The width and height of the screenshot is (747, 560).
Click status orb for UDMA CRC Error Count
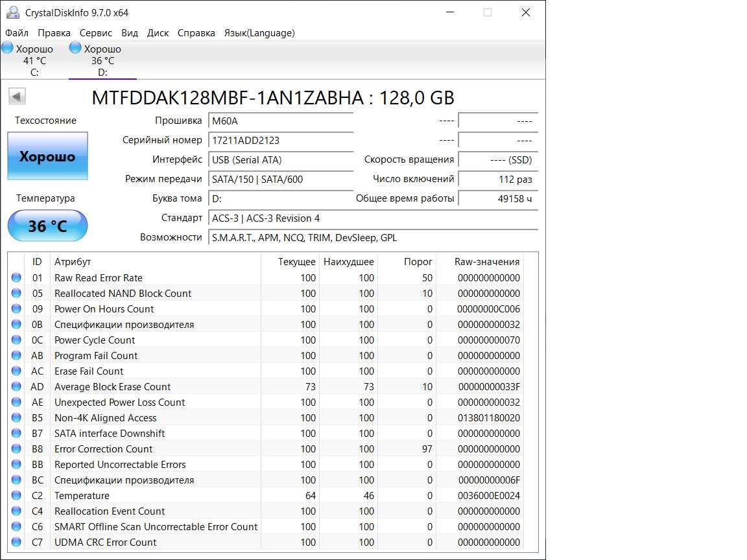pos(16,542)
